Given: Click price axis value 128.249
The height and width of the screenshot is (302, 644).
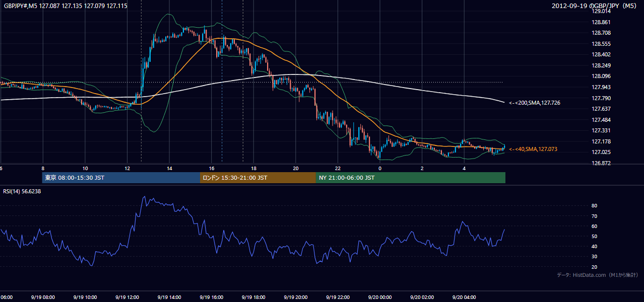Looking at the screenshot, I should point(601,65).
